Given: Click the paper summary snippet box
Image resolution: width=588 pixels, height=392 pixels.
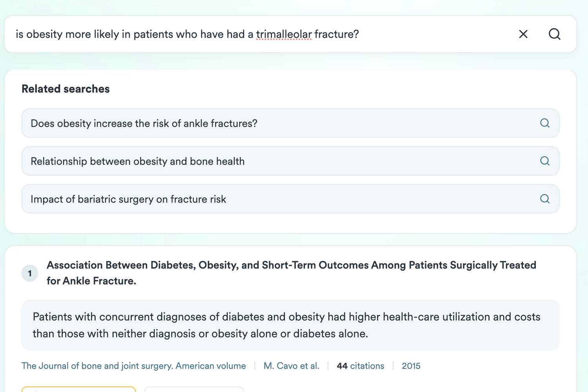Looking at the screenshot, I should (290, 325).
